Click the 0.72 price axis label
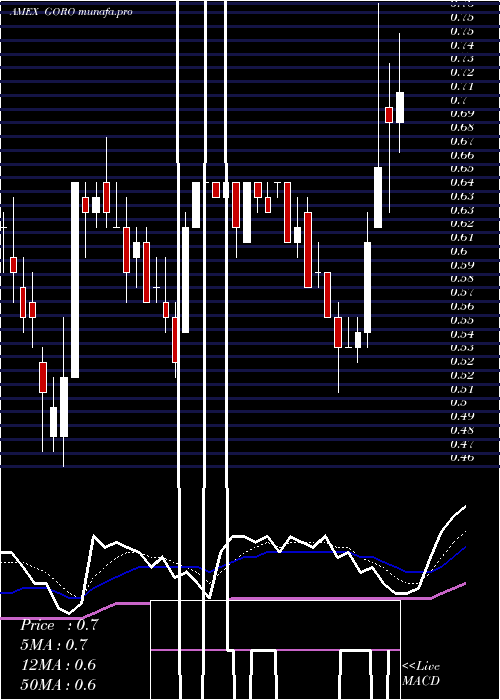500x700 pixels. click(x=462, y=72)
